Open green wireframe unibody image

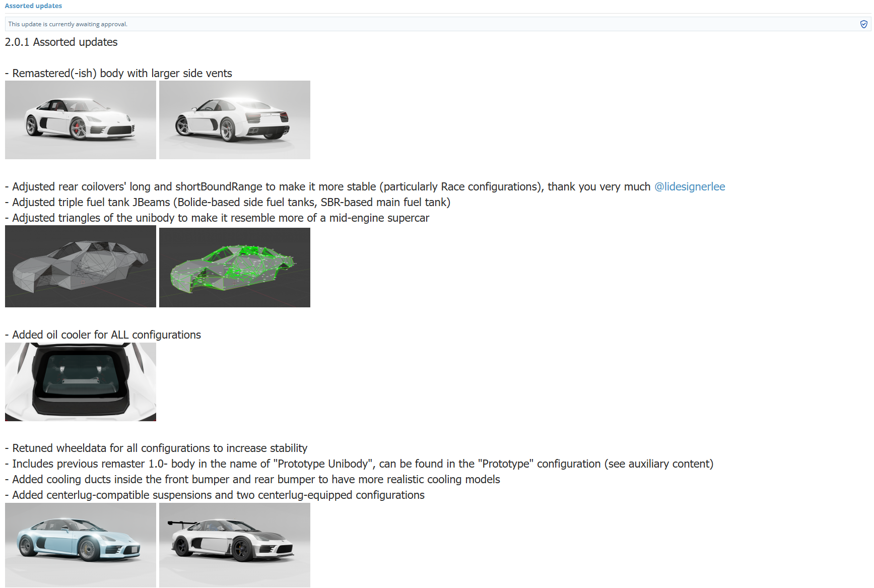(x=235, y=268)
